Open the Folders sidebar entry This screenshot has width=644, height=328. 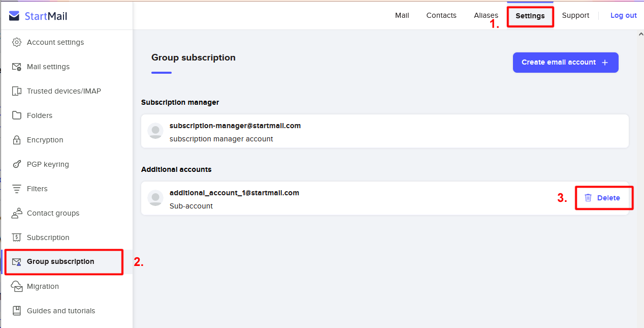coord(67,115)
